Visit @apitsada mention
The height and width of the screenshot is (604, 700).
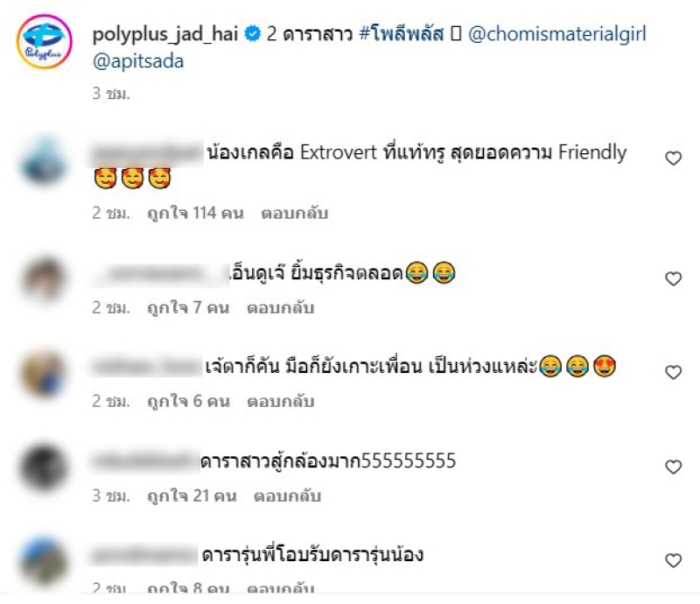tap(138, 61)
